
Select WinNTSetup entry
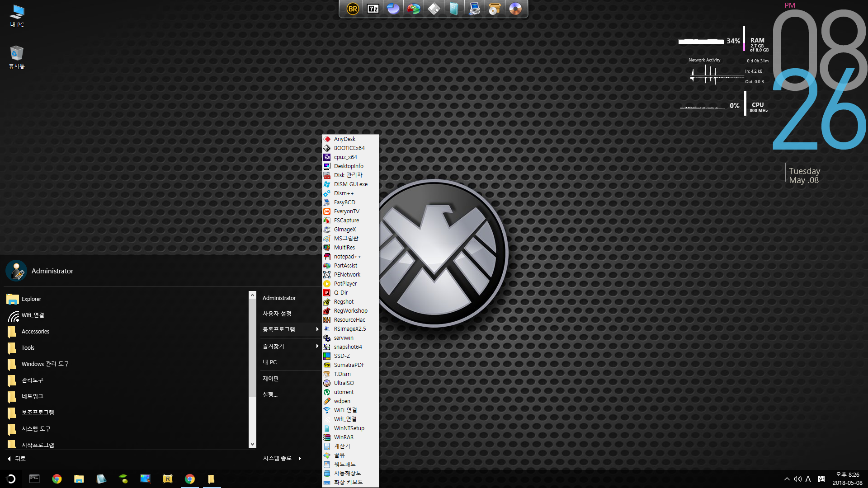coord(350,428)
